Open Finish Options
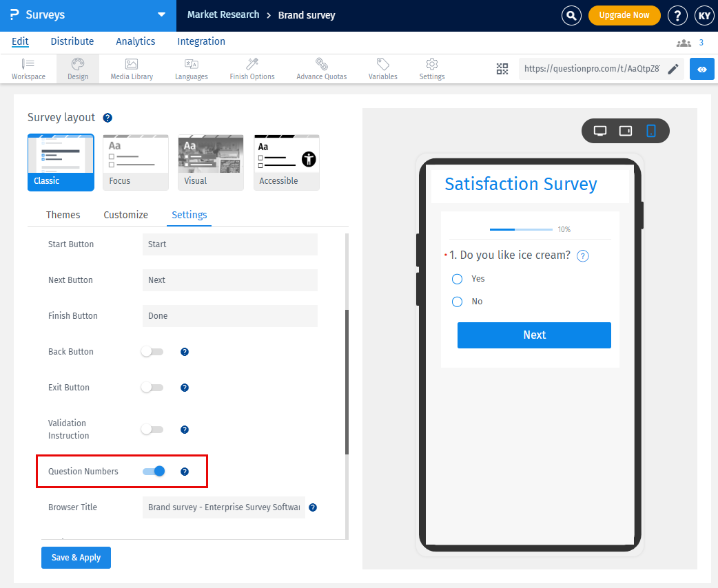 tap(252, 68)
